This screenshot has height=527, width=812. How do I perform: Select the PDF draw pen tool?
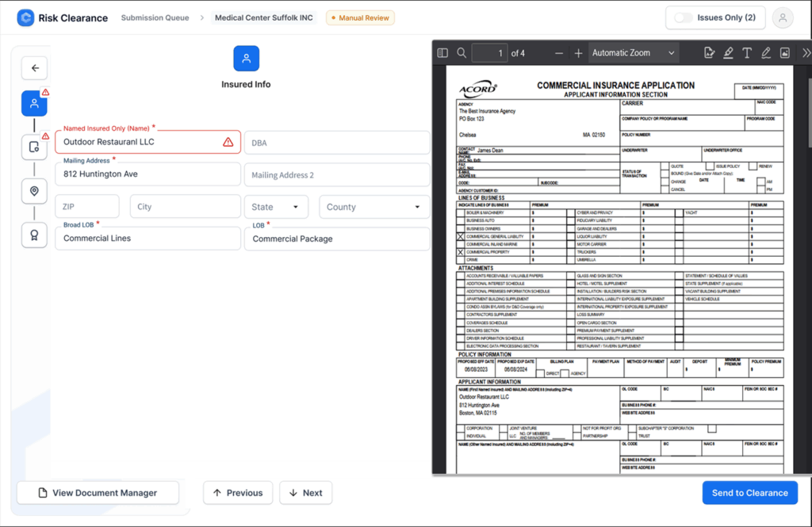coord(766,53)
